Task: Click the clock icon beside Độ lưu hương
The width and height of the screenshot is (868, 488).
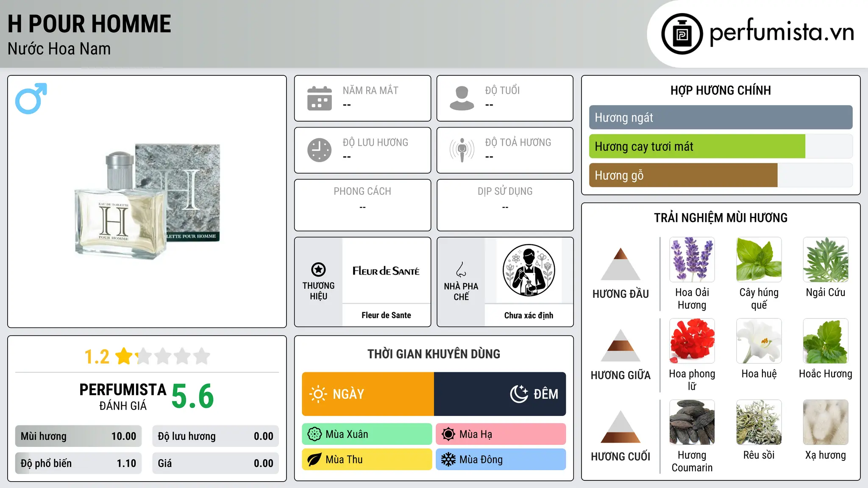Action: (320, 150)
